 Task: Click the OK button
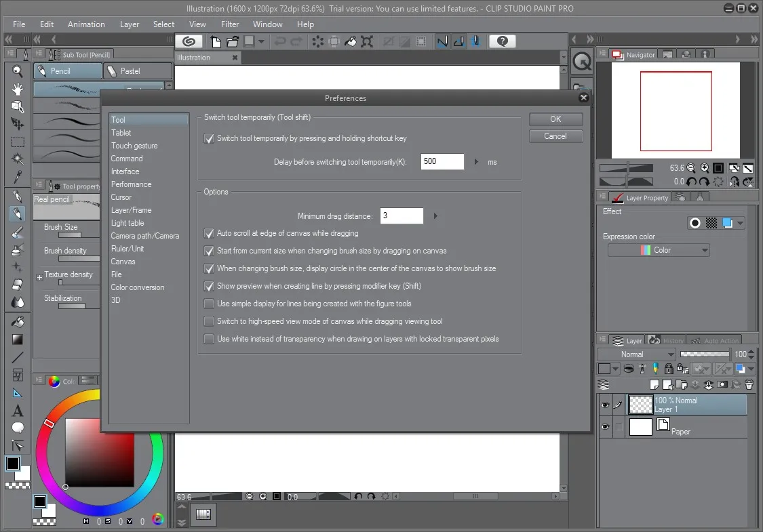click(555, 119)
